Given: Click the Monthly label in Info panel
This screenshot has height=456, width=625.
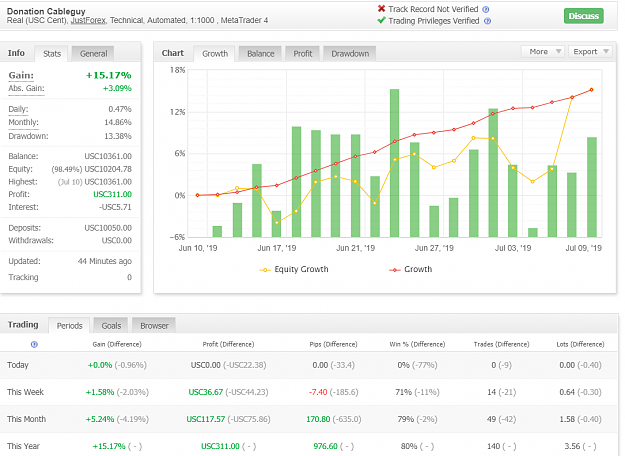Looking at the screenshot, I should (24, 122).
